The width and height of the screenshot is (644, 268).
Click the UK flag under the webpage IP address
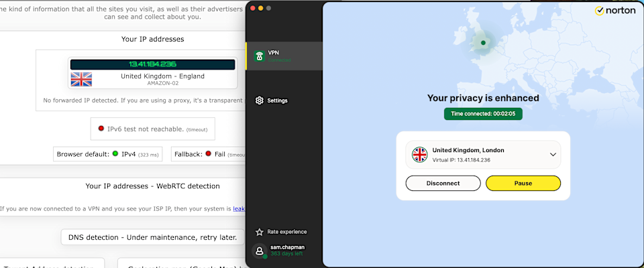81,80
